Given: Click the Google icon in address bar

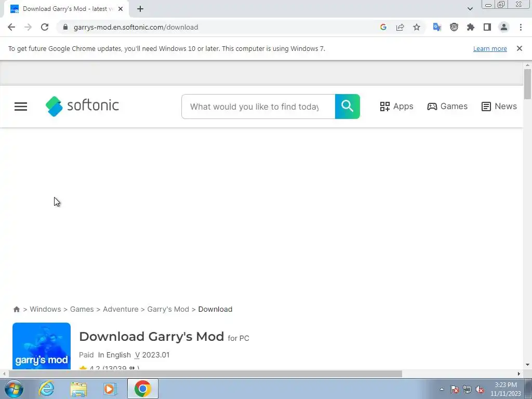Looking at the screenshot, I should (383, 27).
